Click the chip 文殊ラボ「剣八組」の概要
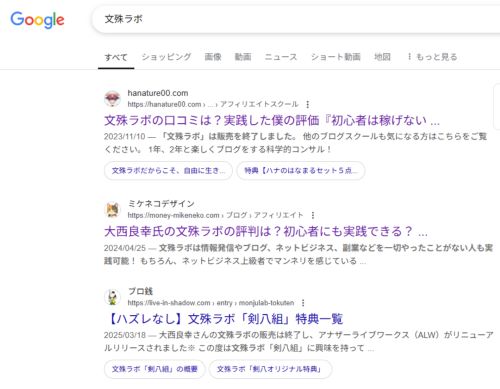 155,369
